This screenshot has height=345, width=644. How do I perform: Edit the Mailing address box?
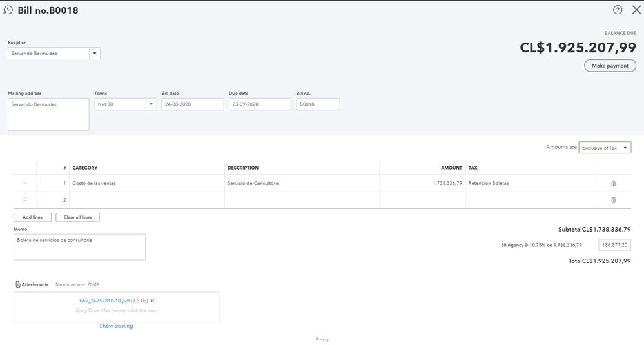point(48,114)
